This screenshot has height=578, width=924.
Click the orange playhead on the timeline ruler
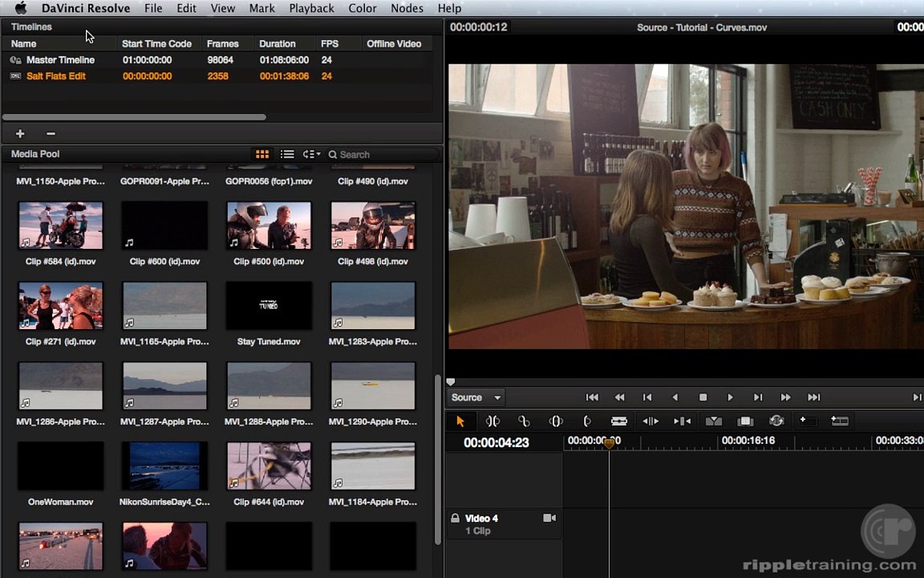pyautogui.click(x=610, y=442)
